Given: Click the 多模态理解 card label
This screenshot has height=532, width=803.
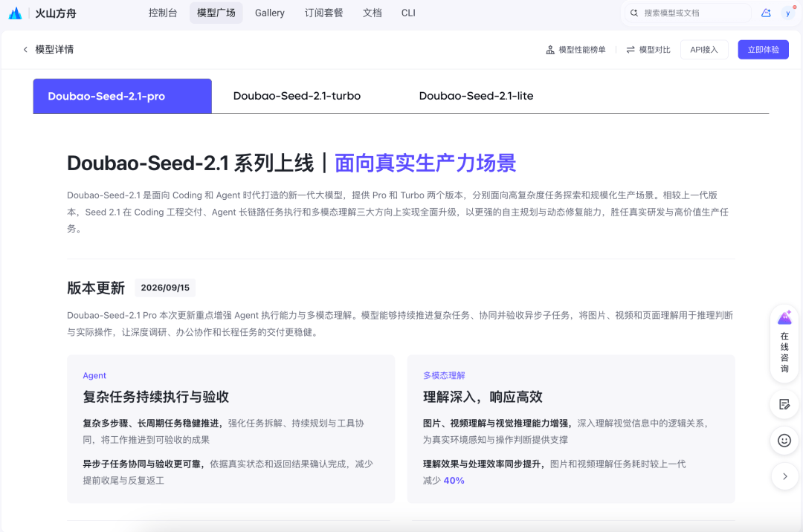Looking at the screenshot, I should pos(444,375).
